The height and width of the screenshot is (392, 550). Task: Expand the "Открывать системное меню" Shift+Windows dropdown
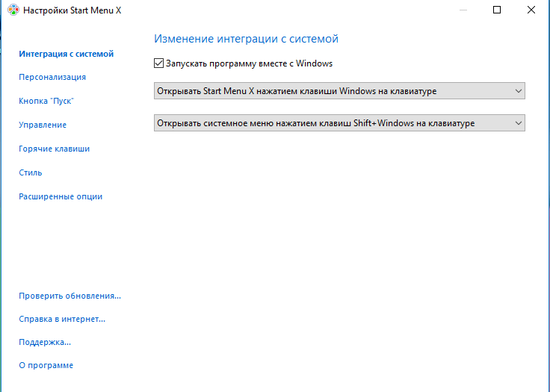[339, 123]
